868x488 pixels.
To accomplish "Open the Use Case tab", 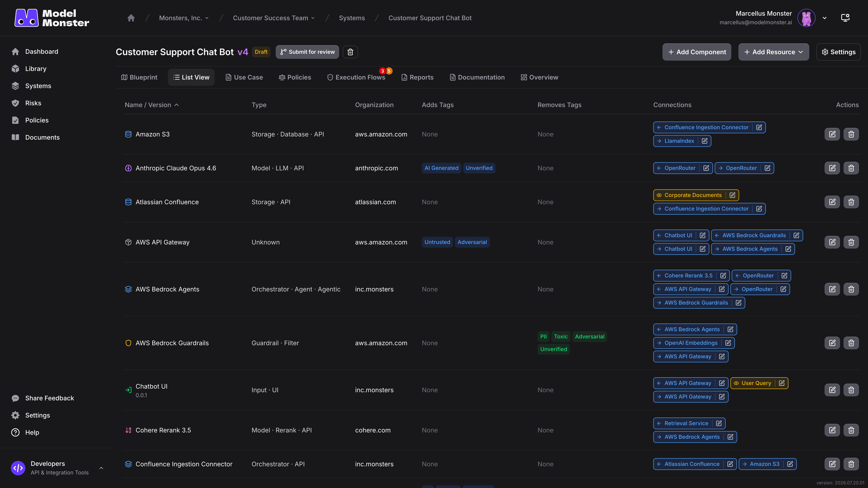I will [244, 77].
